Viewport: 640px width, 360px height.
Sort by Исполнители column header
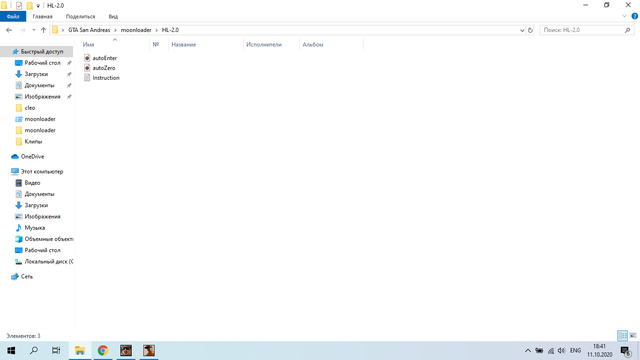coord(264,44)
